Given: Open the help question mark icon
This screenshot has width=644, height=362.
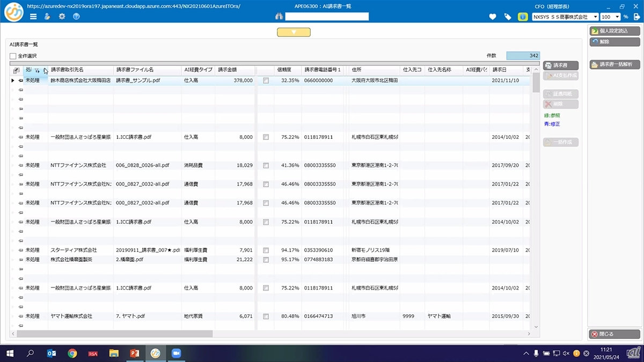Looking at the screenshot, I should [x=76, y=17].
